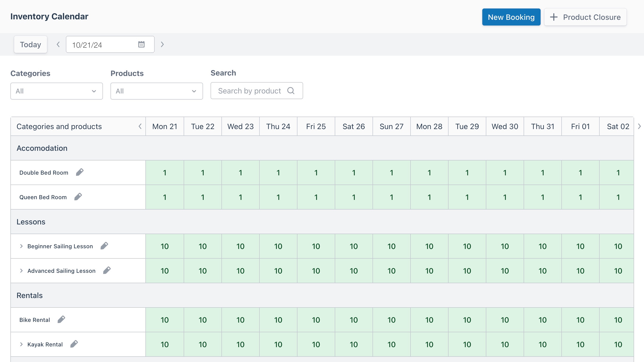Image resolution: width=644 pixels, height=362 pixels.
Task: Click the Fri 25 column header
Action: point(316,126)
